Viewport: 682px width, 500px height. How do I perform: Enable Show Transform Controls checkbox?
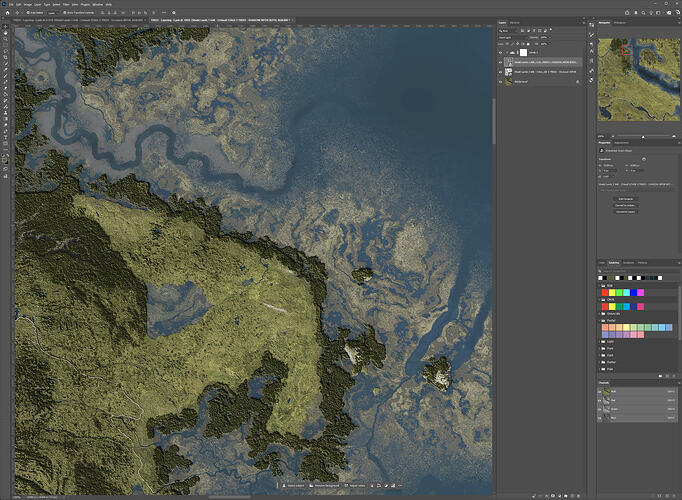pos(65,13)
